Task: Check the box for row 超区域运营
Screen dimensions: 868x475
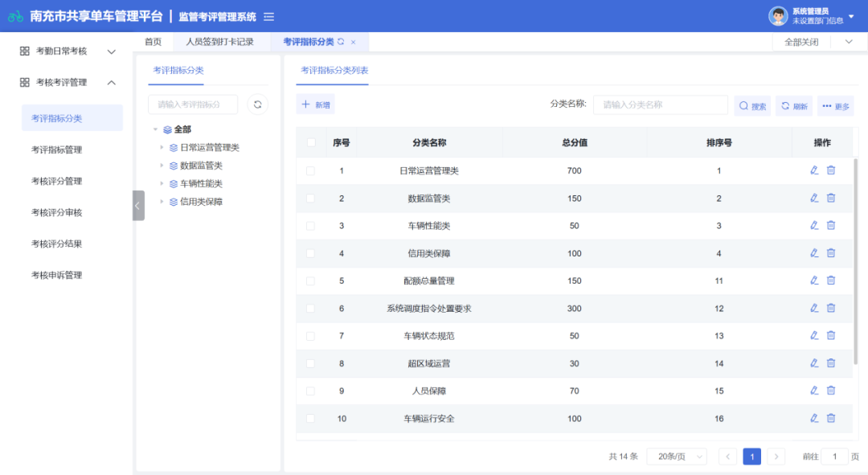Action: 310,364
